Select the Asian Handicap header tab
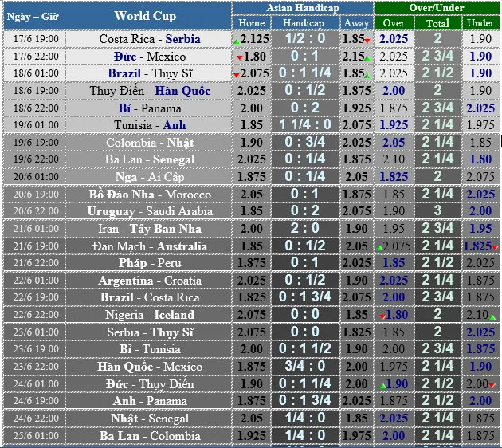The height and width of the screenshot is (448, 502). (x=302, y=7)
